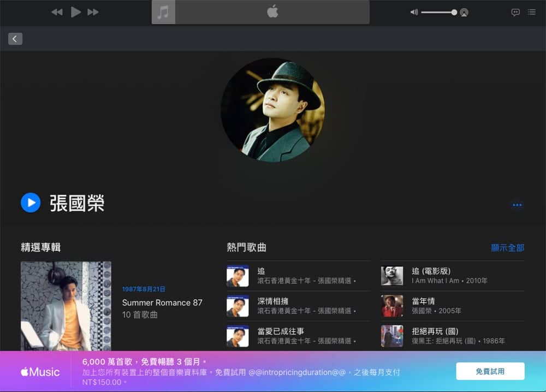
Task: Select the song 當年情
Action: coord(452,306)
